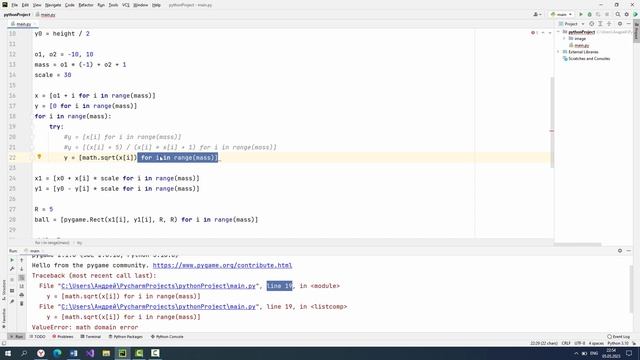This screenshot has height=360, width=640.
Task: Toggle soft-wrap in Run console
Action: click(x=22, y=278)
